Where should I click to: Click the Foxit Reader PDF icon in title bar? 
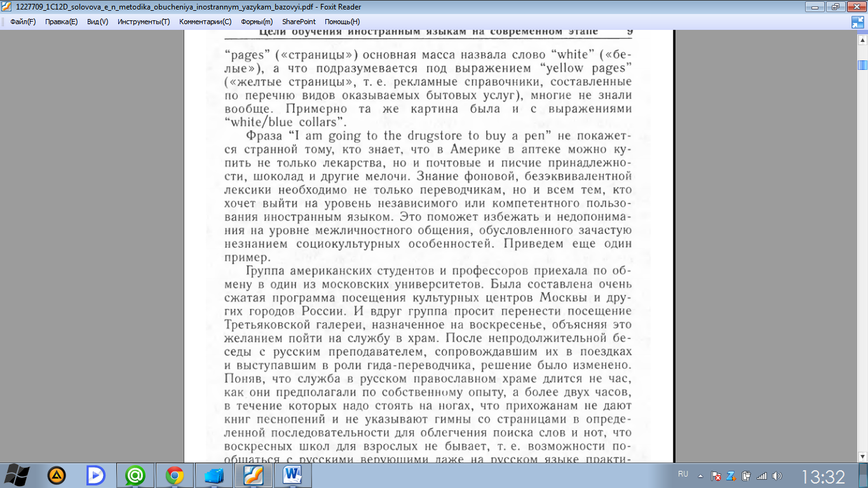coord(7,6)
